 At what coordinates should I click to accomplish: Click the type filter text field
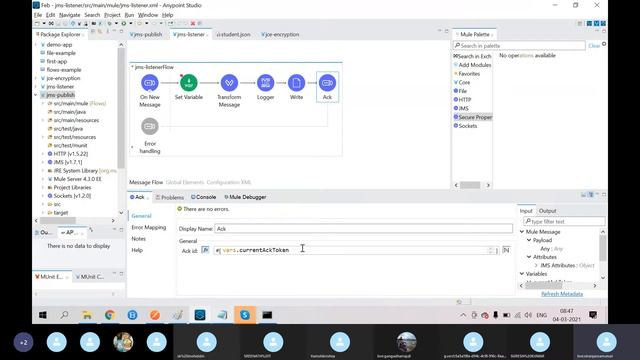pos(564,221)
